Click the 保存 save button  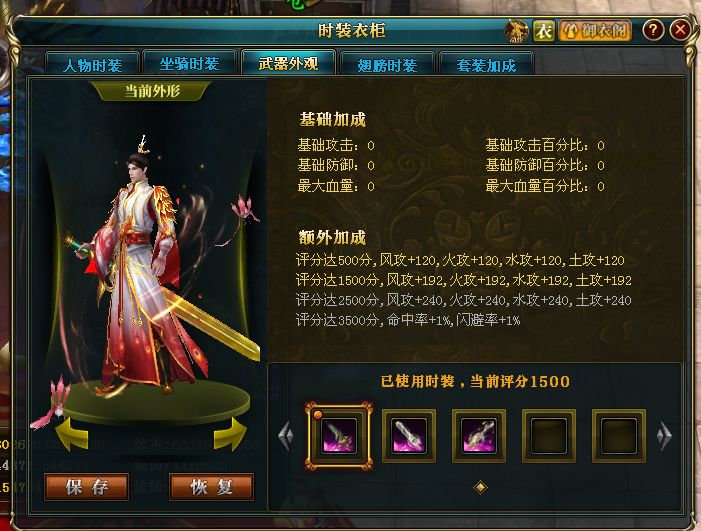tap(87, 487)
